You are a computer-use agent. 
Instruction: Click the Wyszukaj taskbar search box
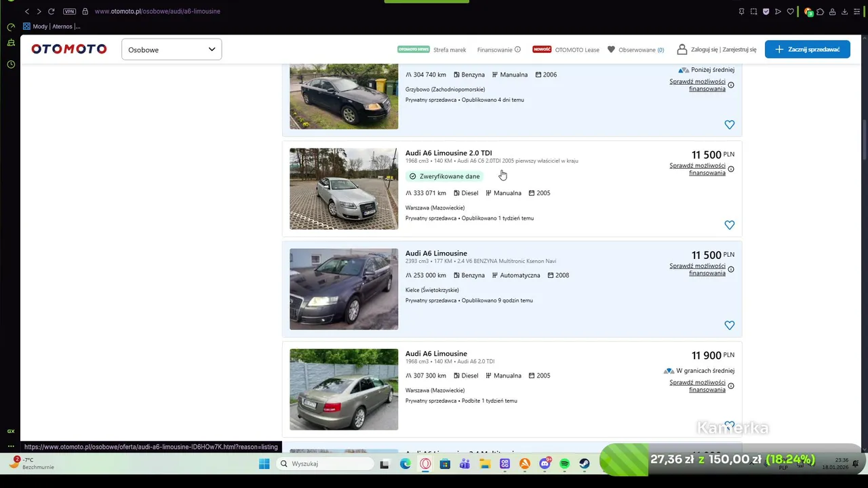[x=325, y=464]
